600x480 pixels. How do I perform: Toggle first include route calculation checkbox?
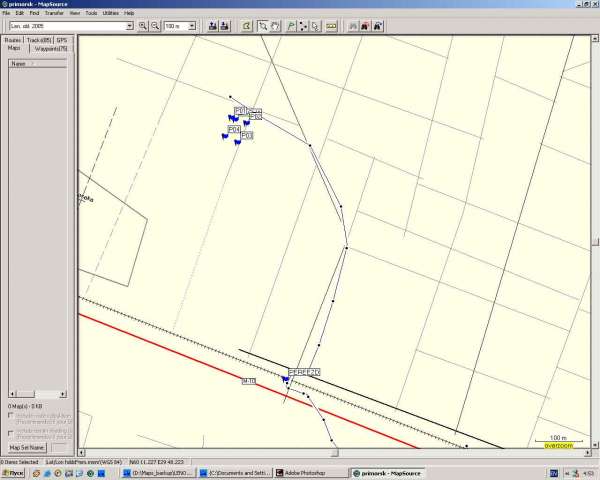(10, 416)
